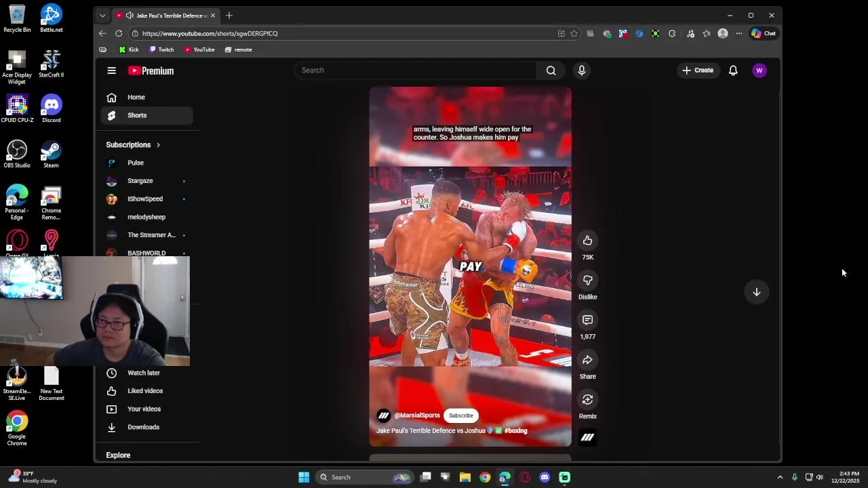
Task: Expand the Subscriptions section chevron
Action: (x=158, y=145)
